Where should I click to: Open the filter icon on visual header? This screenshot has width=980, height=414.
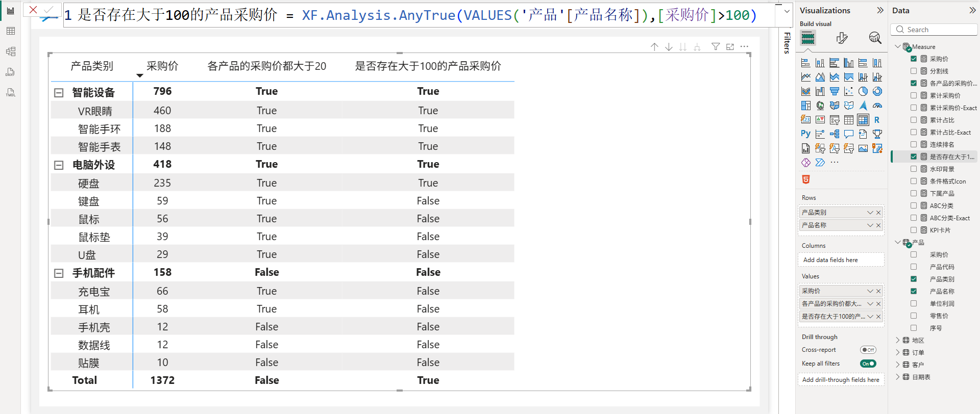tap(716, 47)
